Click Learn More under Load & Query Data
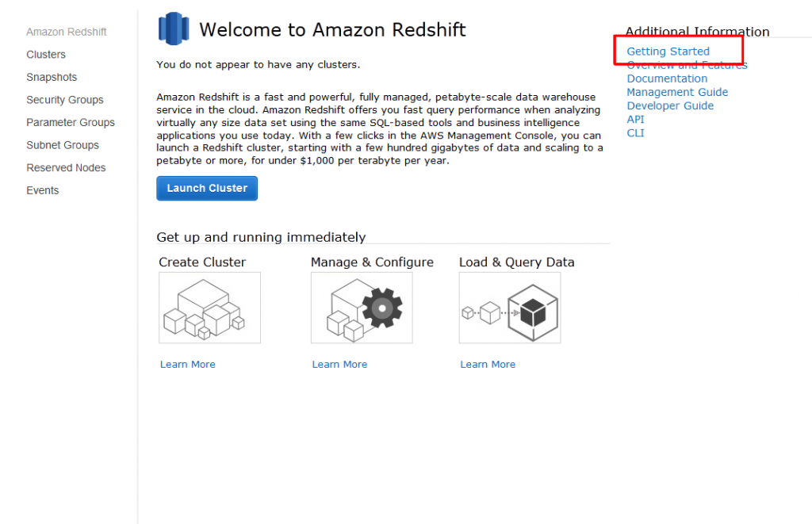The width and height of the screenshot is (812, 524). coord(488,365)
